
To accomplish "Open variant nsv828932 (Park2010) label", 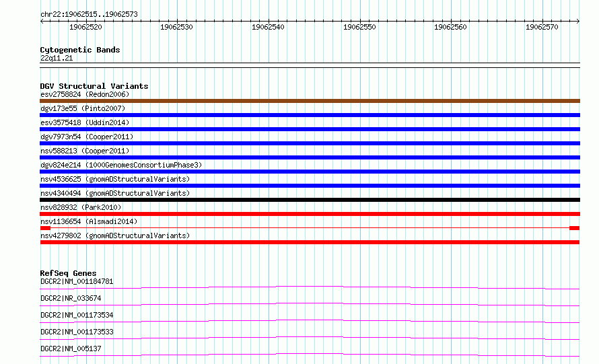I will [x=81, y=207].
